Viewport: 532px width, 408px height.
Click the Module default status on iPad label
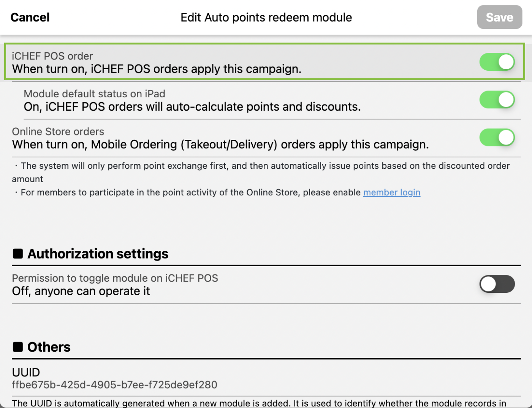coord(94,94)
